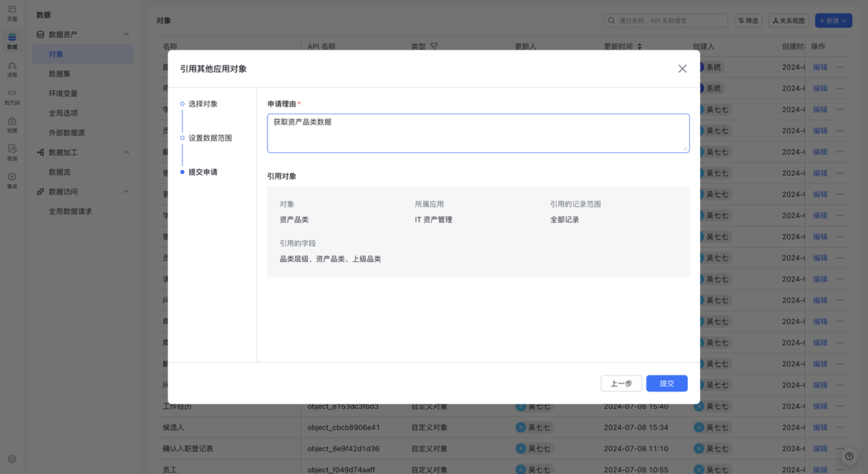Collapse the 数据资产 section
The height and width of the screenshot is (474, 868).
pos(126,35)
